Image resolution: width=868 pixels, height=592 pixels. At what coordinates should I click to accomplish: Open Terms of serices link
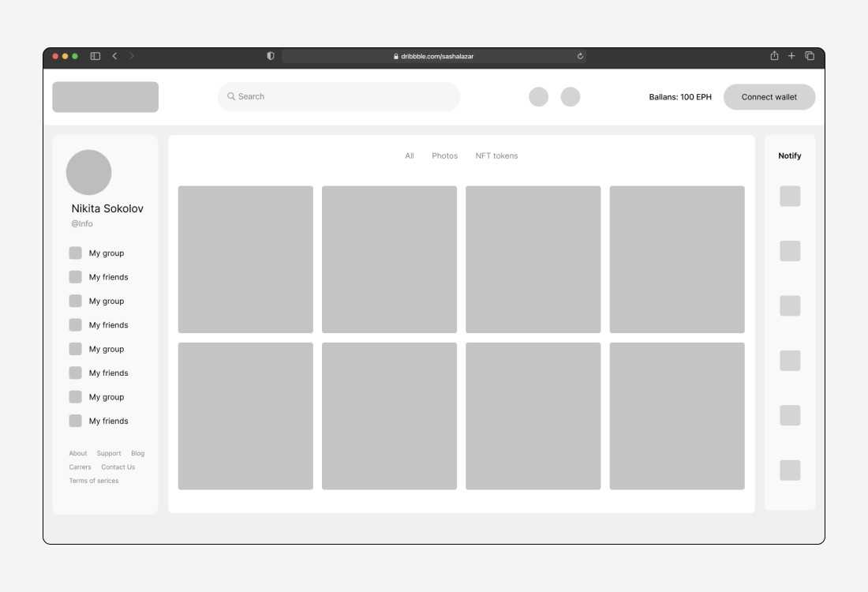tap(94, 481)
